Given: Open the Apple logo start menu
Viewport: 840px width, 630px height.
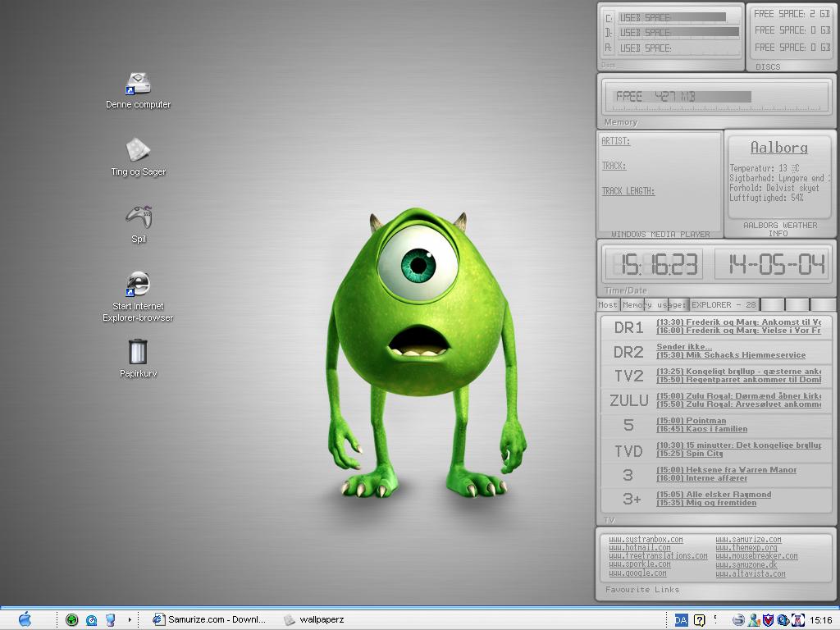Looking at the screenshot, I should [x=25, y=619].
